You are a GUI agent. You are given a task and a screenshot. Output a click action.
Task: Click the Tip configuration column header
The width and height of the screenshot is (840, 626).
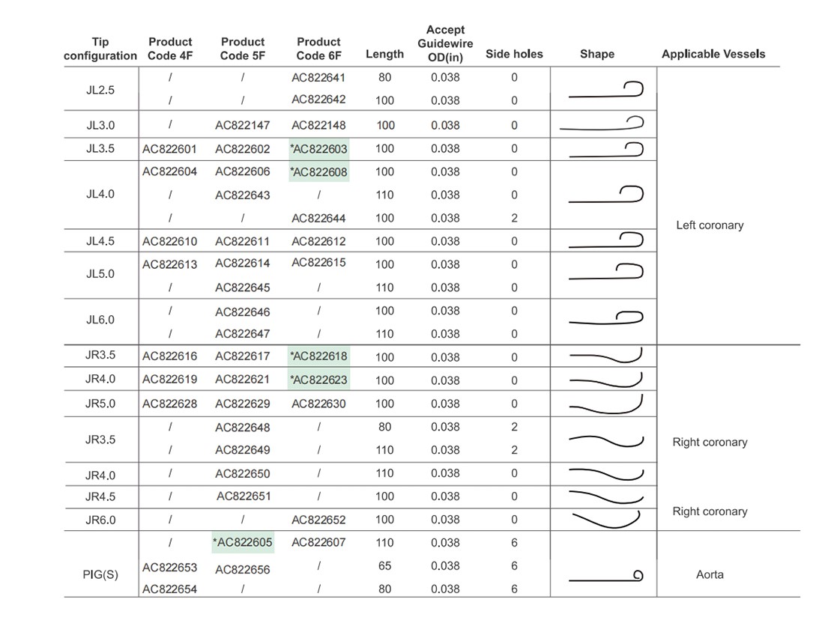100,49
